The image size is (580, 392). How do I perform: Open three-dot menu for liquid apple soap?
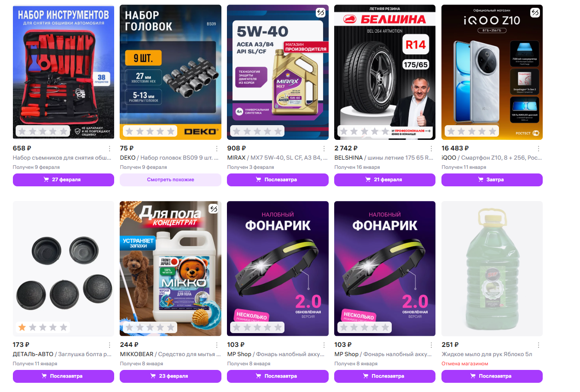(x=539, y=345)
